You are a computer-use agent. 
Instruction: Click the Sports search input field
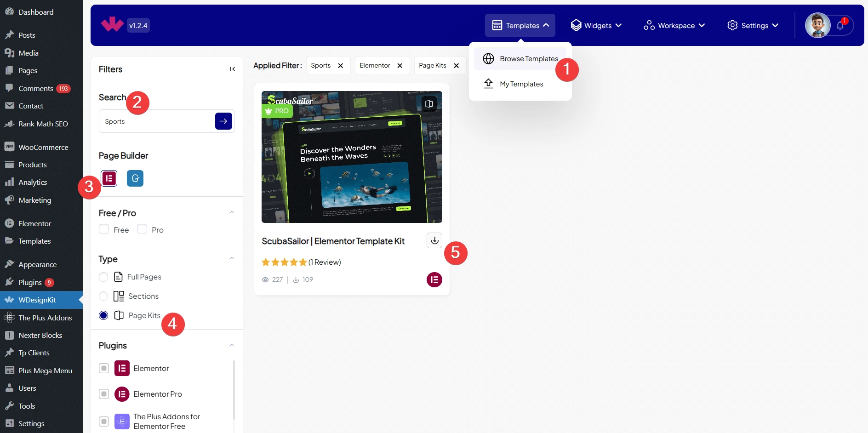156,121
